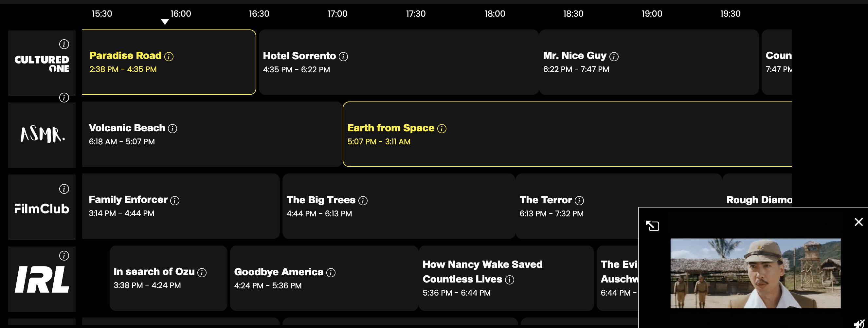Image resolution: width=868 pixels, height=328 pixels.
Task: Click info icon next to Mr. Nice Guy
Action: [614, 56]
